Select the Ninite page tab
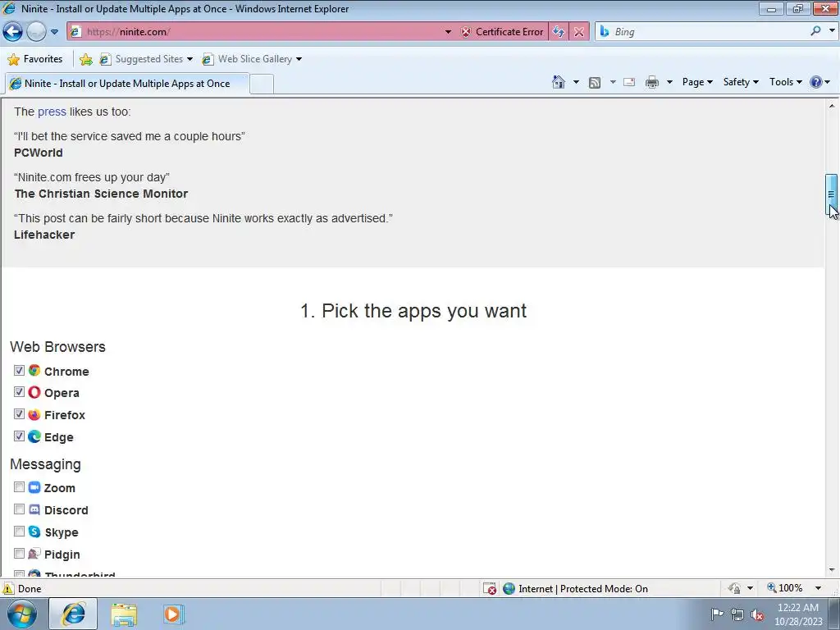840x630 pixels. pyautogui.click(x=127, y=84)
